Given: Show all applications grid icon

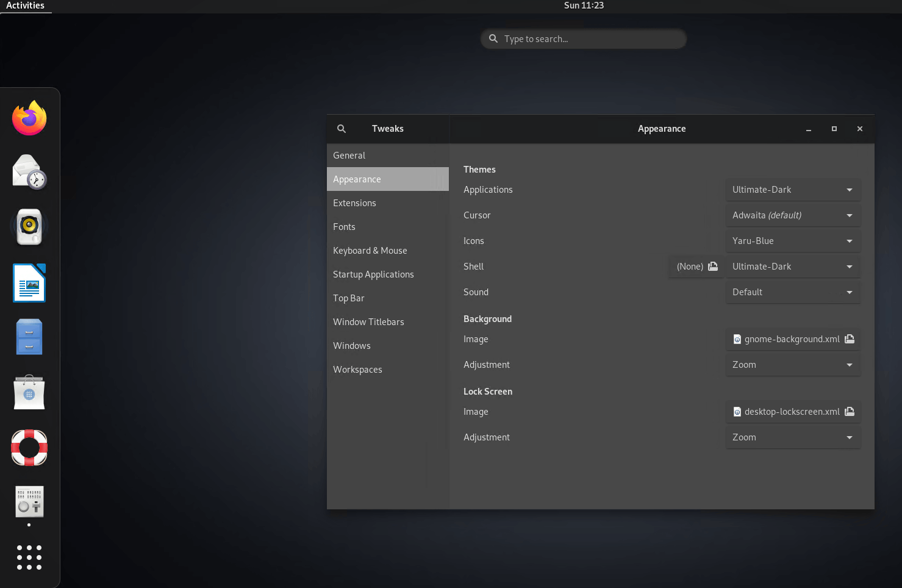Looking at the screenshot, I should click(29, 557).
